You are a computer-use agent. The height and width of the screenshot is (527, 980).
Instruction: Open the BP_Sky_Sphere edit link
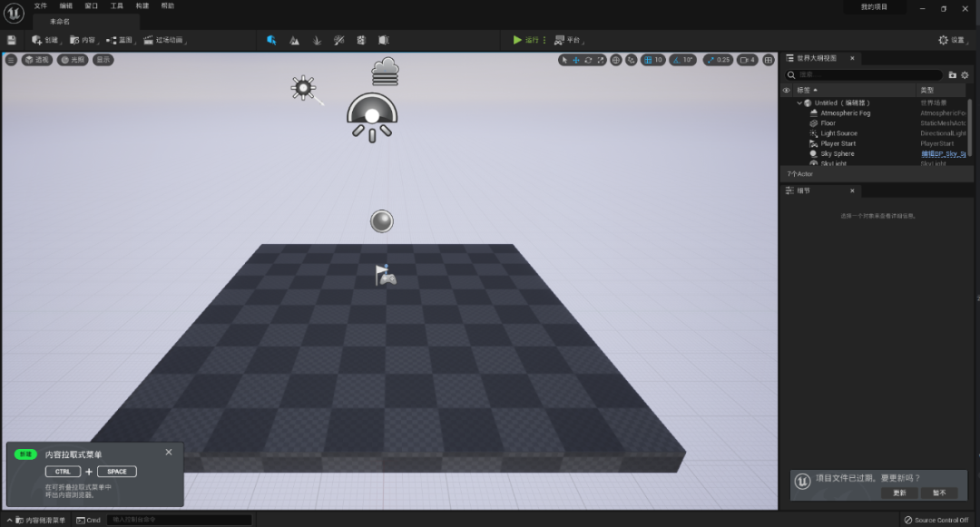click(x=943, y=153)
